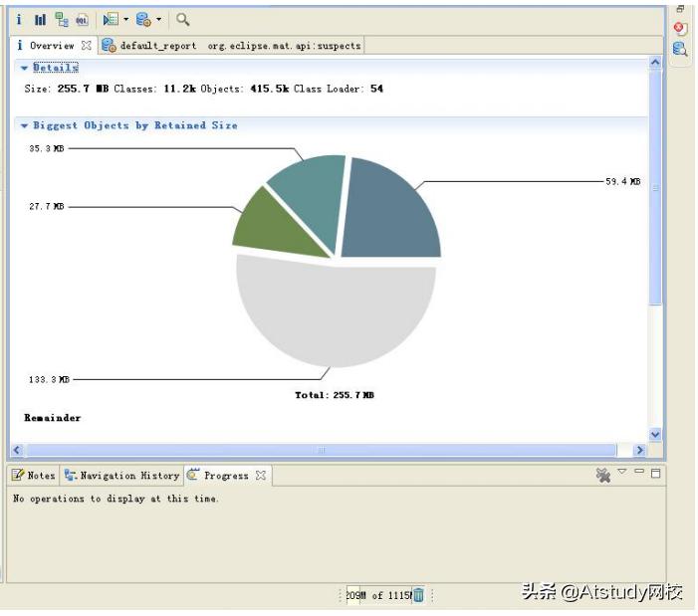This screenshot has height=616, width=698.
Task: Open the Notes tab
Action: [34, 476]
